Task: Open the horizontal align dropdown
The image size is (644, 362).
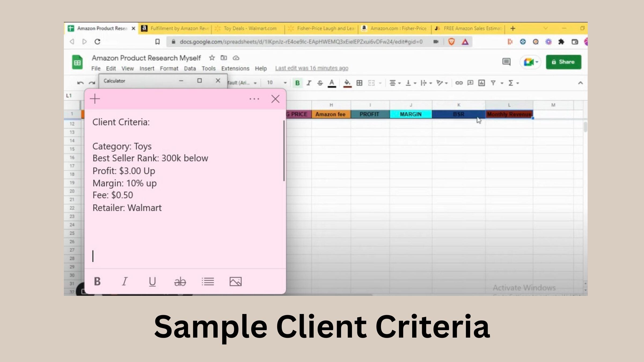Action: pyautogui.click(x=395, y=83)
